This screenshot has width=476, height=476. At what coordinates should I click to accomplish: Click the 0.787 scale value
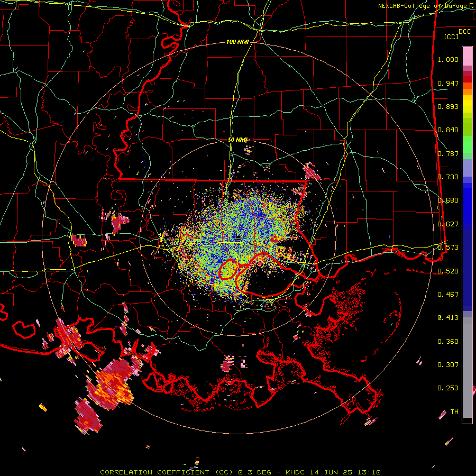[448, 153]
